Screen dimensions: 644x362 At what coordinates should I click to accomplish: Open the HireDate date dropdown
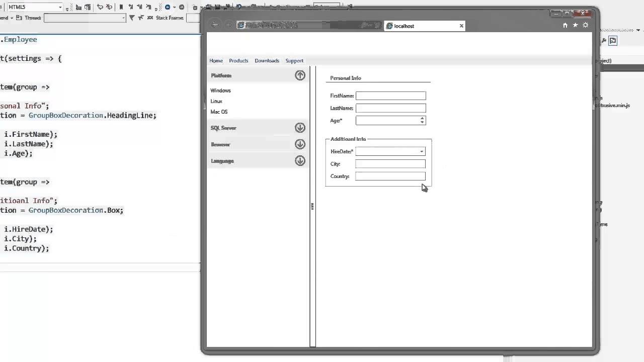tap(422, 151)
